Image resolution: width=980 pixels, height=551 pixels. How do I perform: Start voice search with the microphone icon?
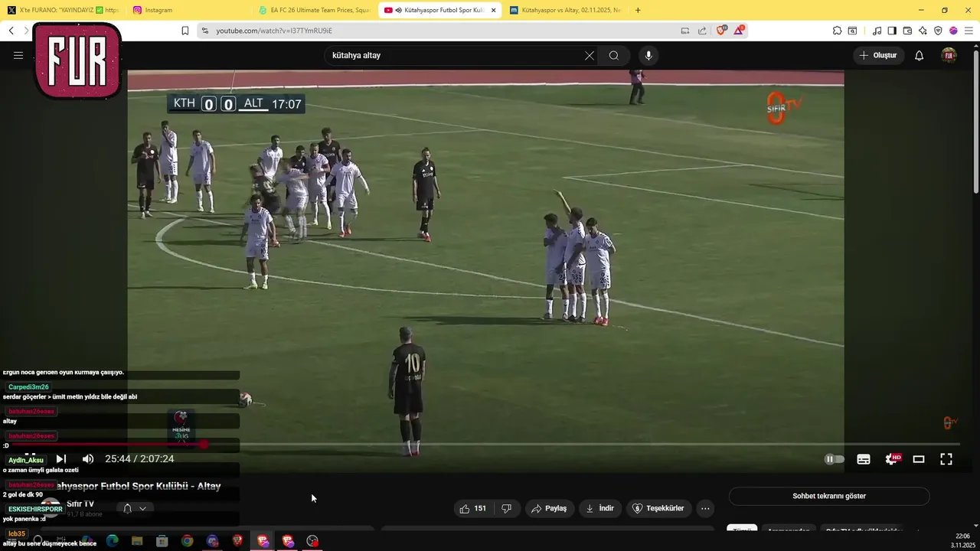click(x=648, y=55)
